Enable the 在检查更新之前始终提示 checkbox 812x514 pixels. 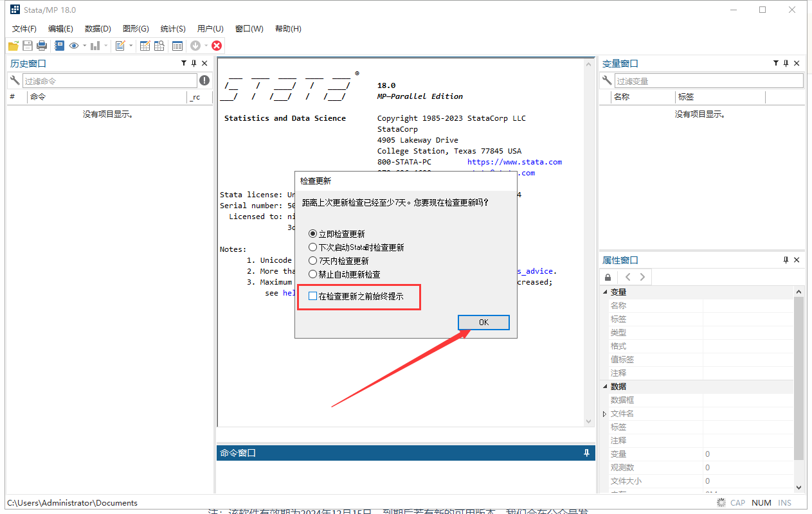tap(312, 296)
